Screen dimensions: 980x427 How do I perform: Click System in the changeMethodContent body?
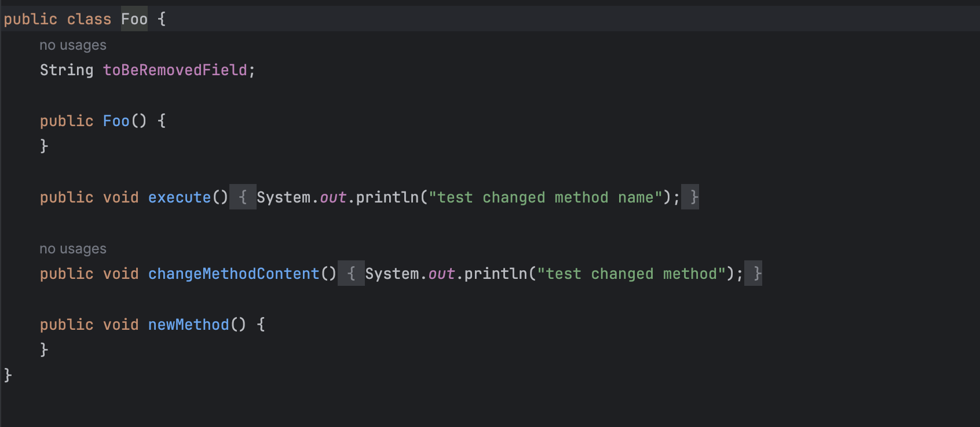(392, 274)
